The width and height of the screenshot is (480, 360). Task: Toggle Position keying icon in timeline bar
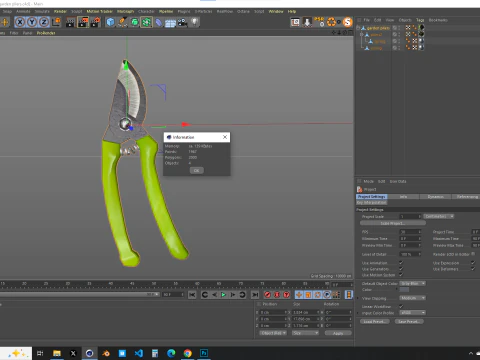tap(299, 295)
